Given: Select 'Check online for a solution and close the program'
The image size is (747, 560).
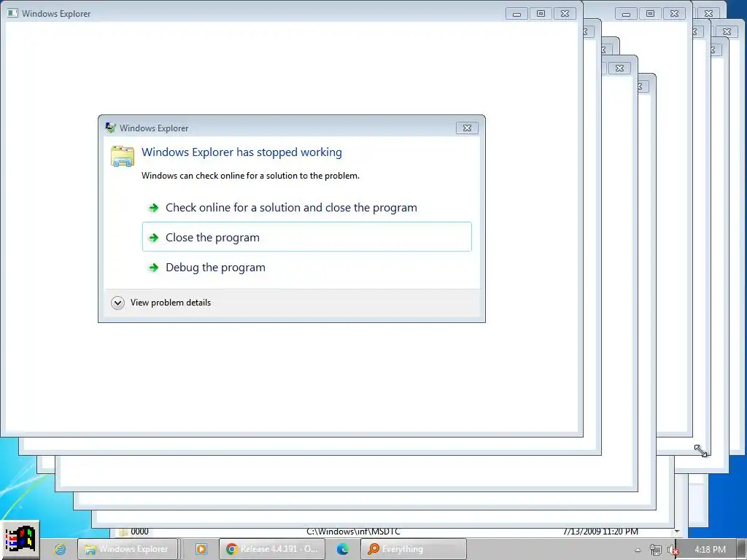Looking at the screenshot, I should (307, 208).
